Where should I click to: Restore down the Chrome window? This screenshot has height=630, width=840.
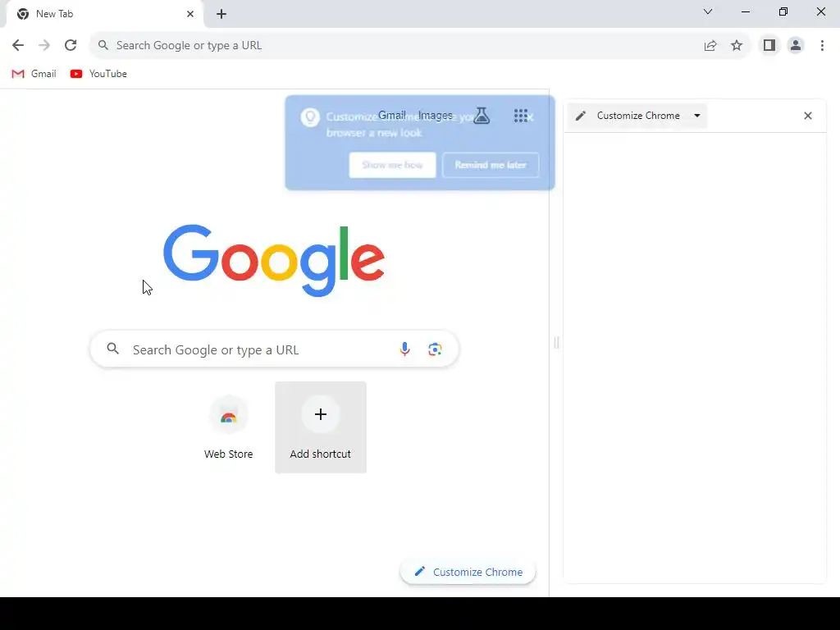coord(783,11)
